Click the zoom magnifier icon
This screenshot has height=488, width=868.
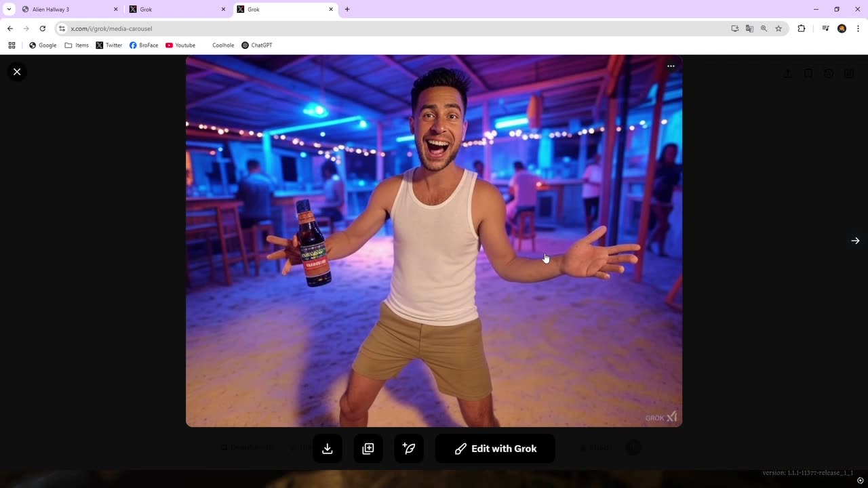tap(764, 28)
